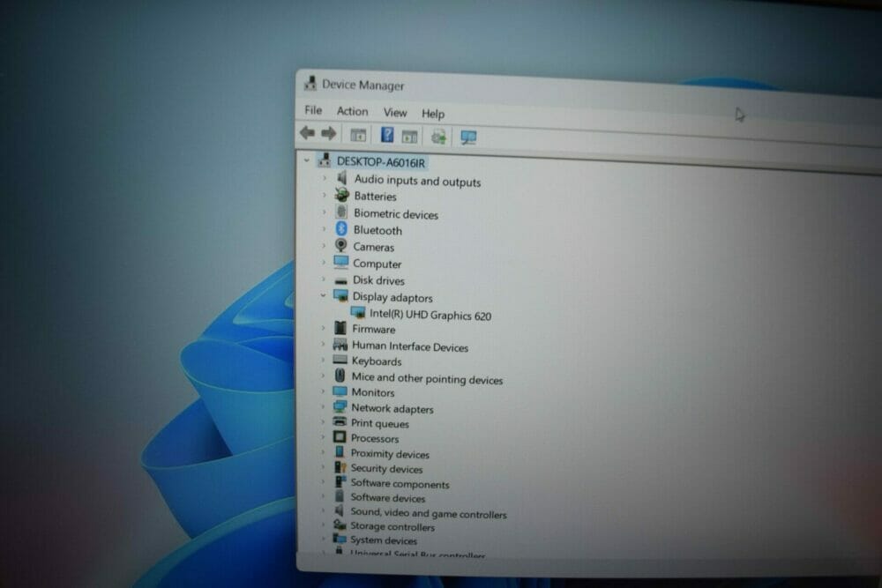Viewport: 882px width, 588px height.
Task: Select the Security devices label
Action: point(386,468)
